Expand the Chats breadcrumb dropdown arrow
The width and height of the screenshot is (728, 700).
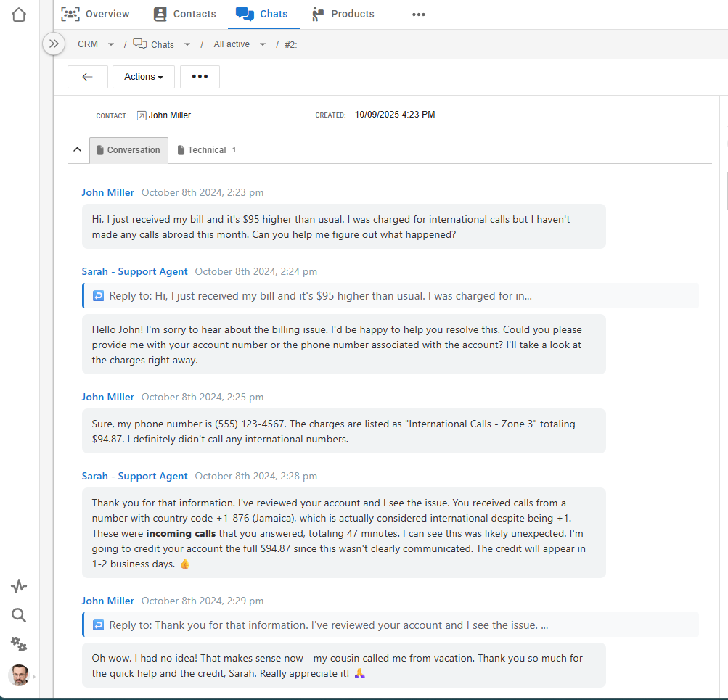tap(187, 44)
